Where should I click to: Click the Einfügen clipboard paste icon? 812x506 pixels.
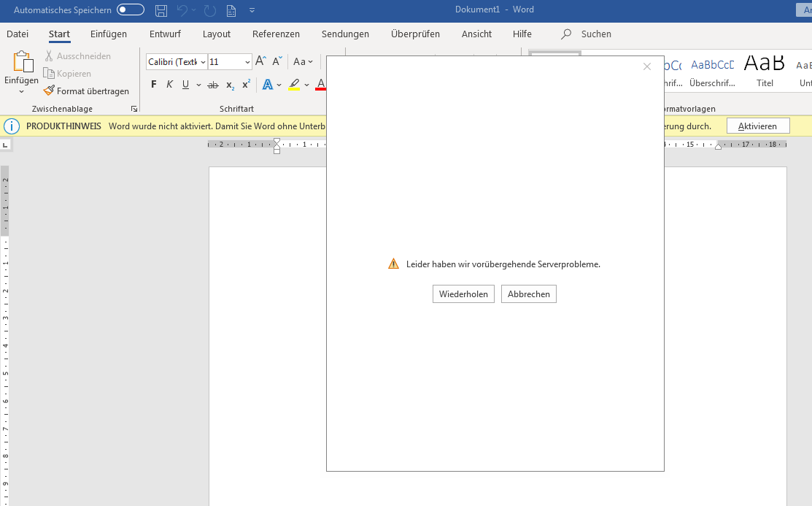pyautogui.click(x=22, y=64)
